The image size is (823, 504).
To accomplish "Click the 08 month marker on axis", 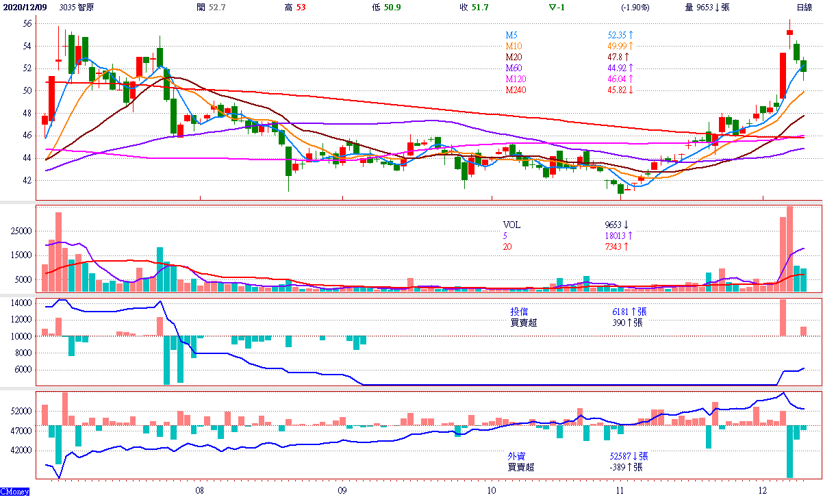I will click(x=199, y=491).
